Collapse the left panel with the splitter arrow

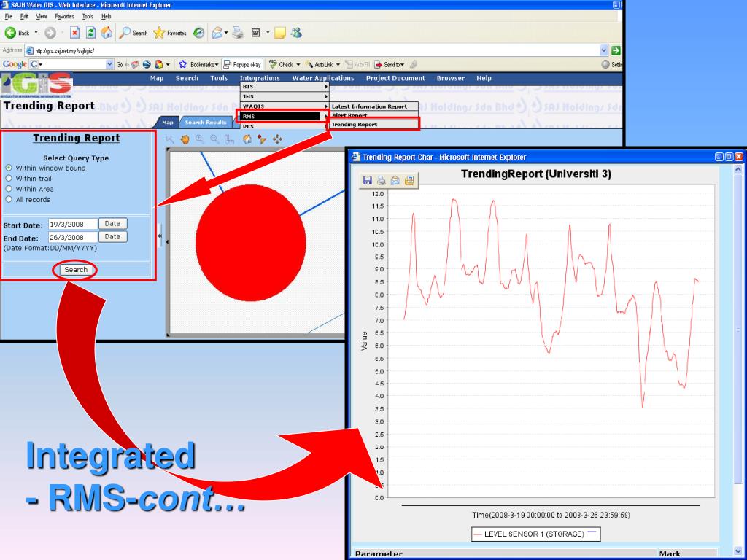[x=160, y=236]
